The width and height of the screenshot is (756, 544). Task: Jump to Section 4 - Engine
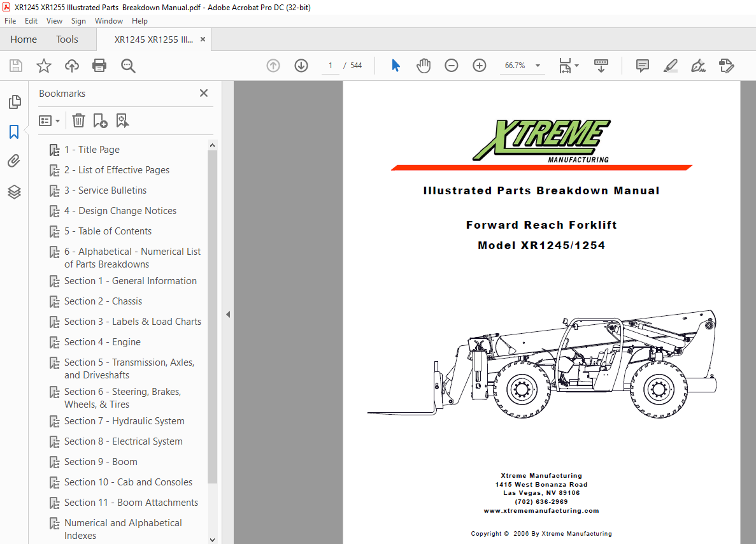(x=102, y=342)
